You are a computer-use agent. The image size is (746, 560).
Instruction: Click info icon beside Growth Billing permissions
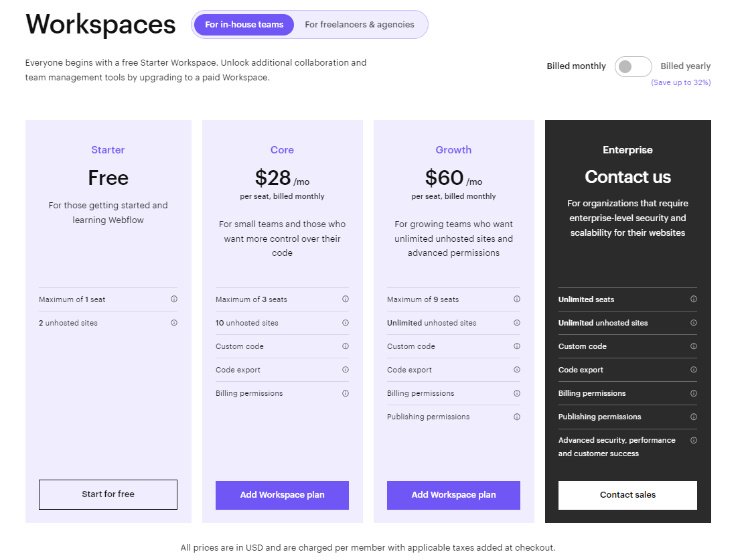pos(517,393)
